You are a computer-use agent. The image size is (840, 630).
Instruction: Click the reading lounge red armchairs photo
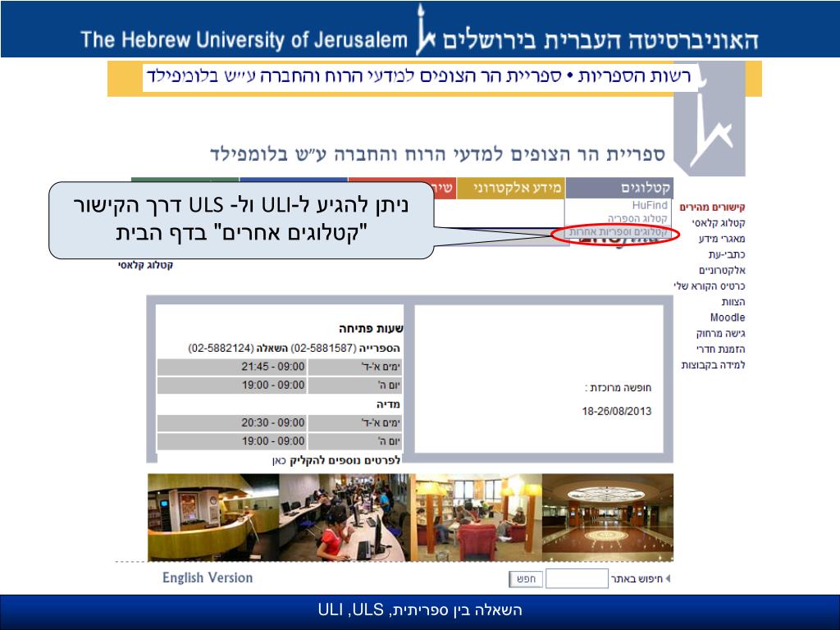point(477,518)
